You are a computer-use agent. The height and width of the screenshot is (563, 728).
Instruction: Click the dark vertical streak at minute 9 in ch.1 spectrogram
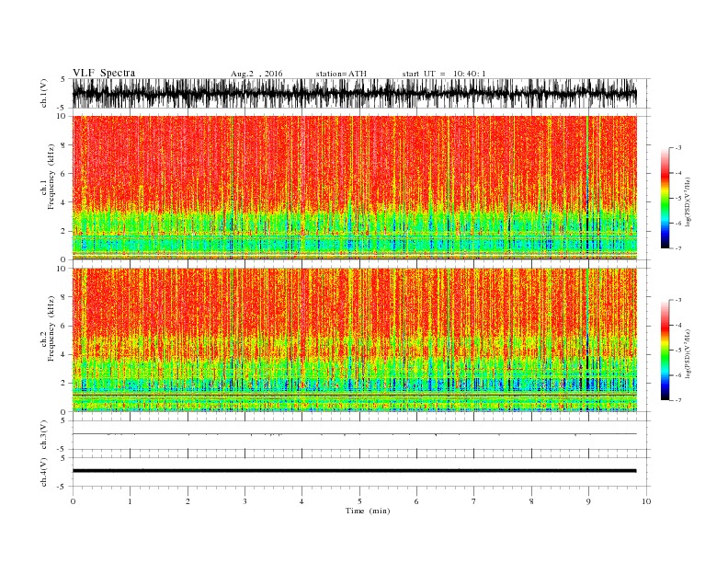tap(587, 188)
